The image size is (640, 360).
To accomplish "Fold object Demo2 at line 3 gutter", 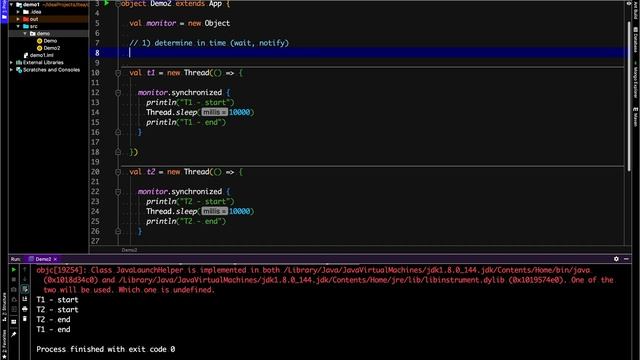I will click(118, 4).
